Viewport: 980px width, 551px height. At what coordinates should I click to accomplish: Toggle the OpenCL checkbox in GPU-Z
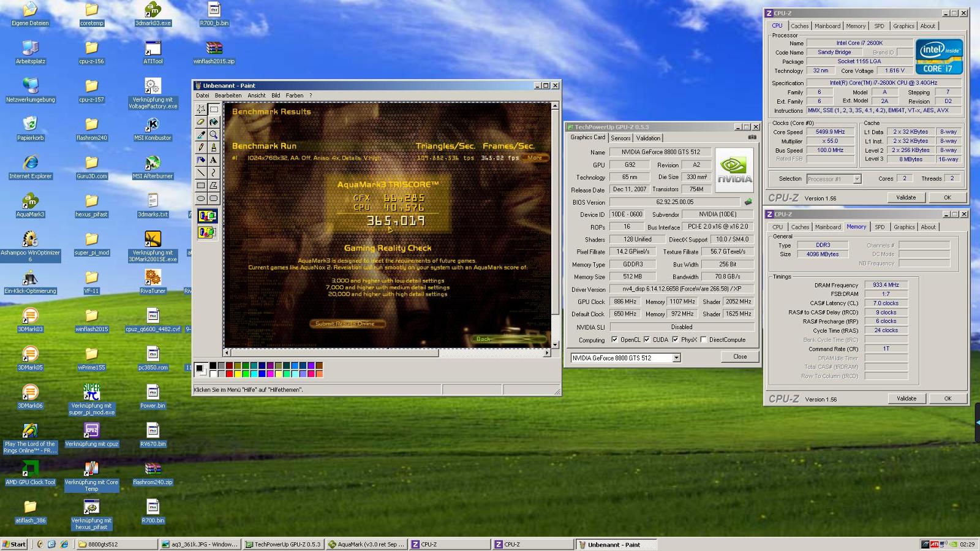pos(614,340)
